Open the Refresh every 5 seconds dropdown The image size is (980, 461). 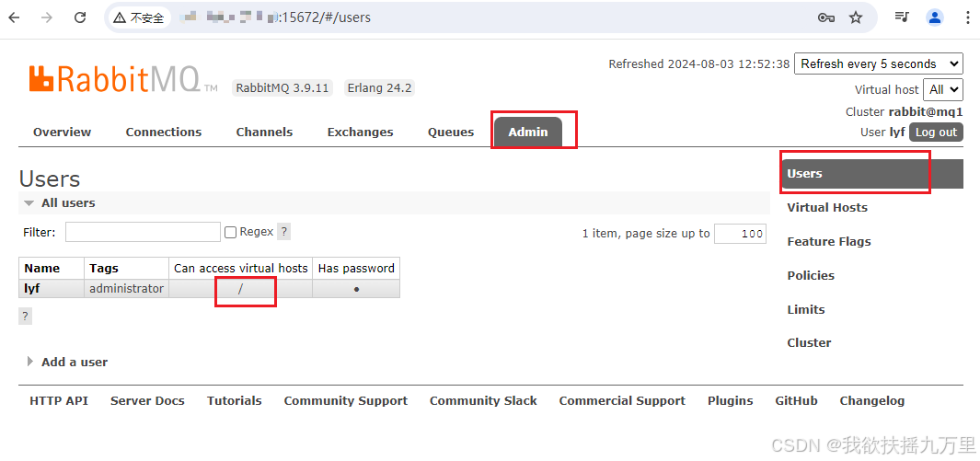tap(878, 63)
